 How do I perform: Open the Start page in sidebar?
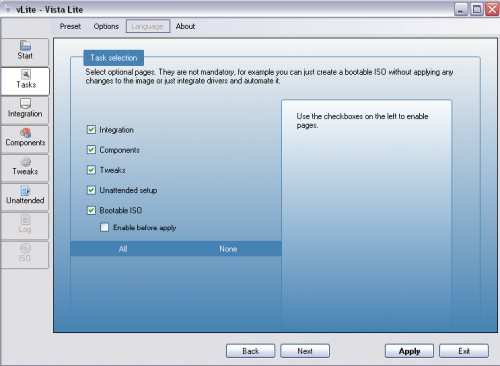[x=25, y=52]
